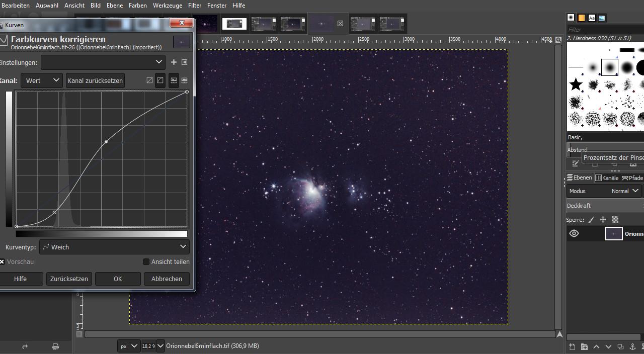
Task: Open the Filter menu
Action: coord(195,5)
